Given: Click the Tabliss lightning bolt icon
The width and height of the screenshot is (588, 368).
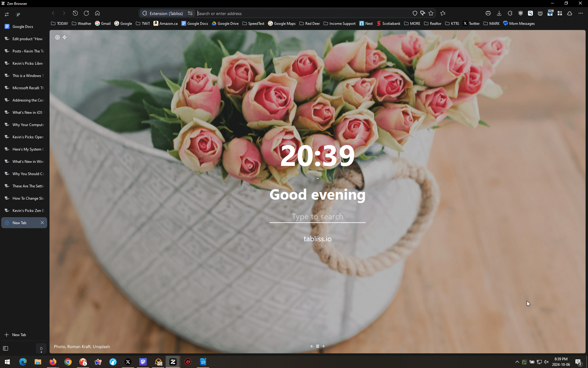Looking at the screenshot, I should point(65,37).
